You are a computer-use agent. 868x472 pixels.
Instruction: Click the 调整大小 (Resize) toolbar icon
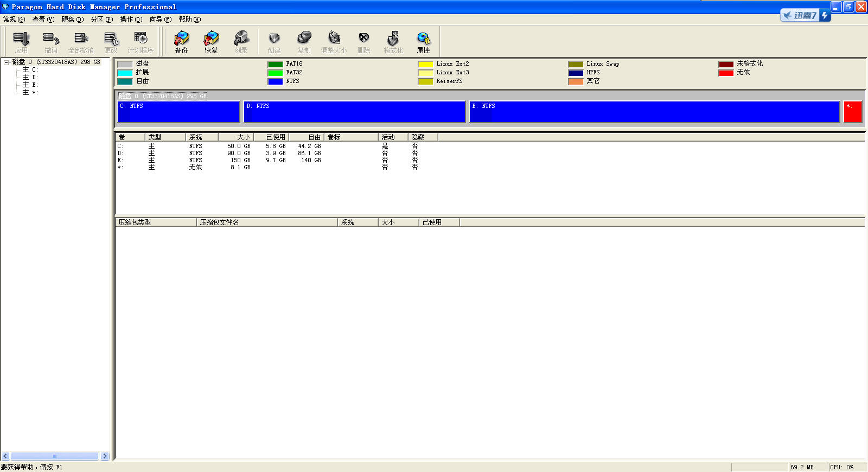point(334,41)
